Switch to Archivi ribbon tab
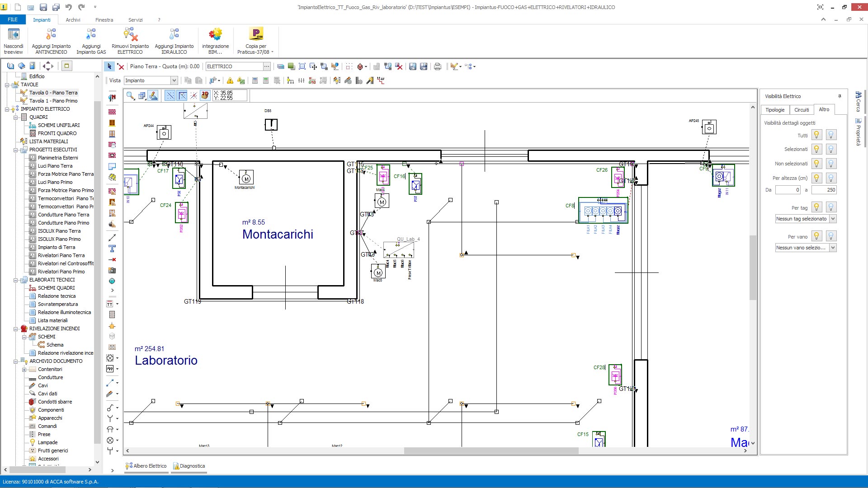Screen dimensions: 868x488 (x=73, y=20)
